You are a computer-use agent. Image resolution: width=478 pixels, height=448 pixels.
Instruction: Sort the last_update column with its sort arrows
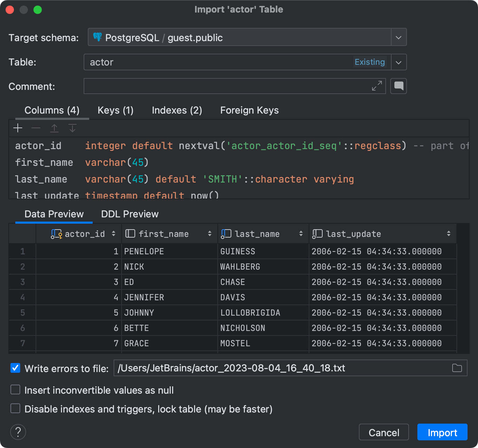(x=449, y=233)
